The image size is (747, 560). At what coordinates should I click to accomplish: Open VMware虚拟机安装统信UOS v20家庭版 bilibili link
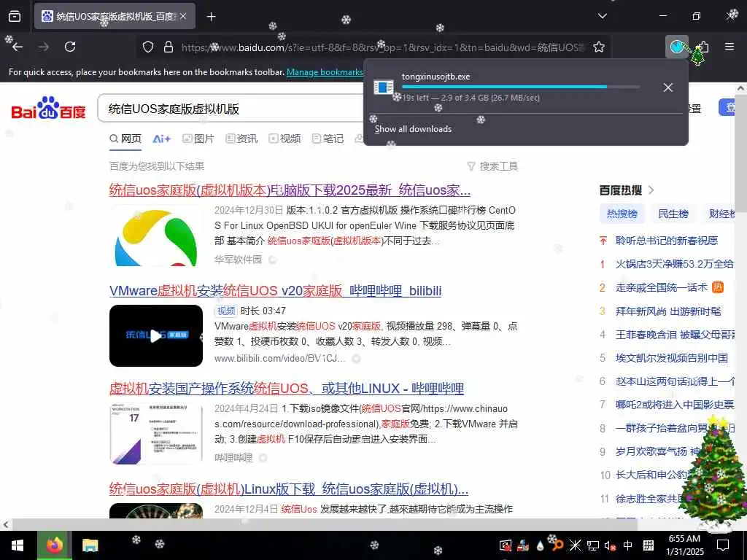275,290
